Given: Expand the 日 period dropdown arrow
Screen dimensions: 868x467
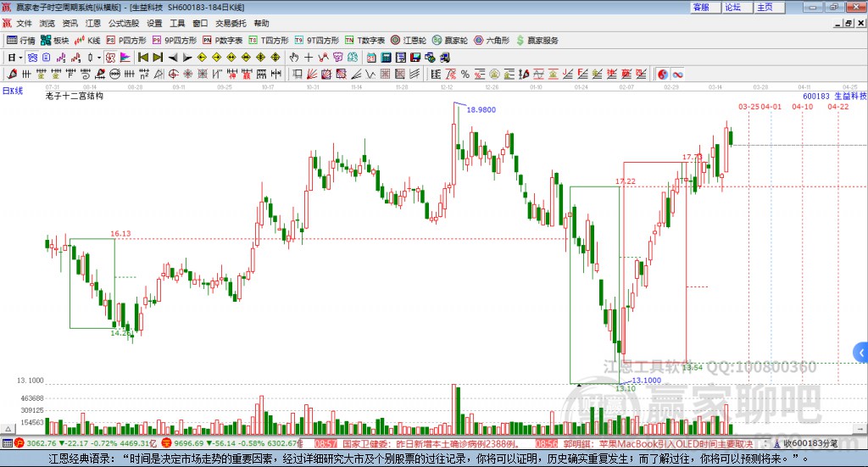Looking at the screenshot, I should point(19,58).
